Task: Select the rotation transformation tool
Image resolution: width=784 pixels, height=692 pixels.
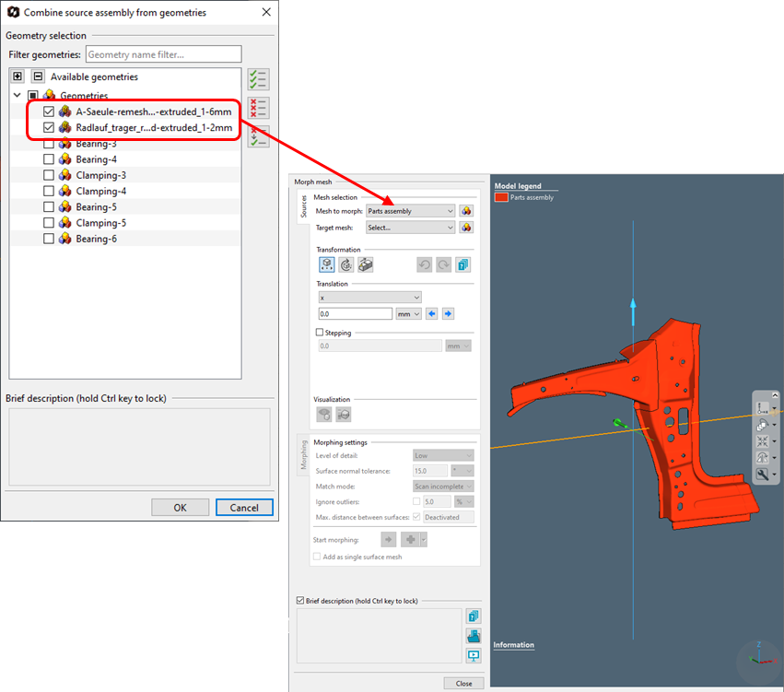Action: point(346,264)
